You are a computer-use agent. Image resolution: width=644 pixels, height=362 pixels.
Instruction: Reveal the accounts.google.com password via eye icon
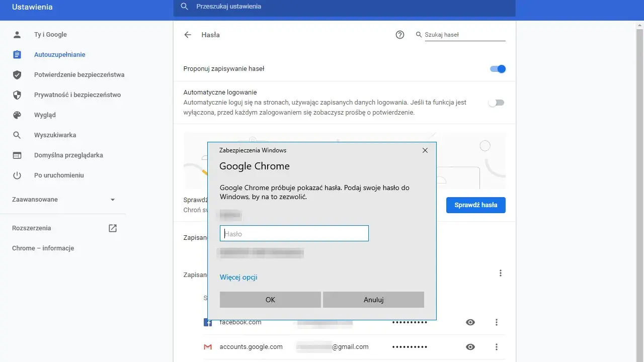click(x=470, y=347)
